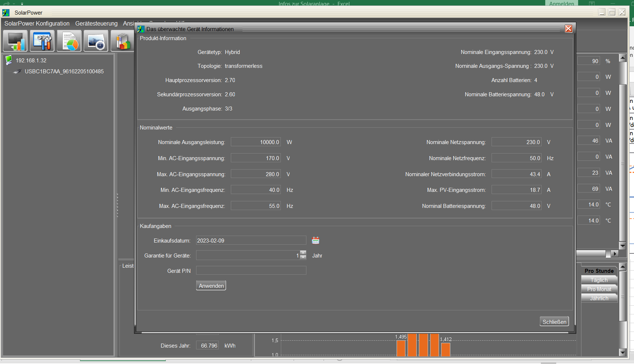Click the Anwenden button
634x364 pixels.
click(211, 286)
